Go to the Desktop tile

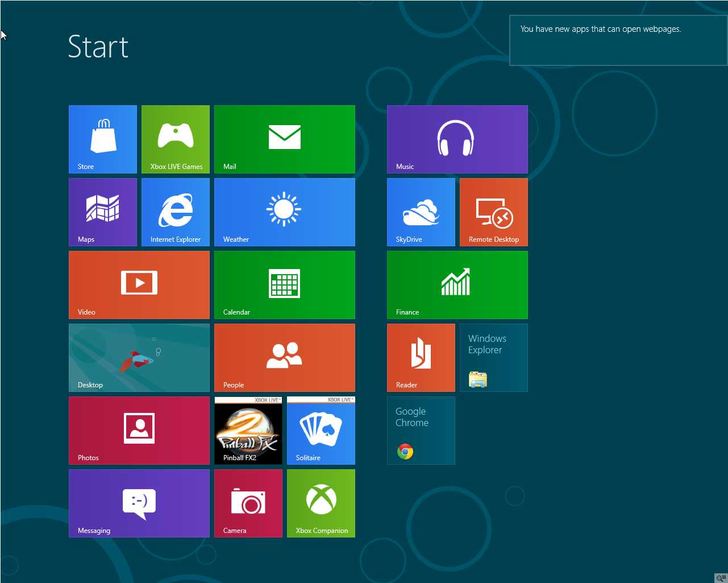tap(139, 358)
